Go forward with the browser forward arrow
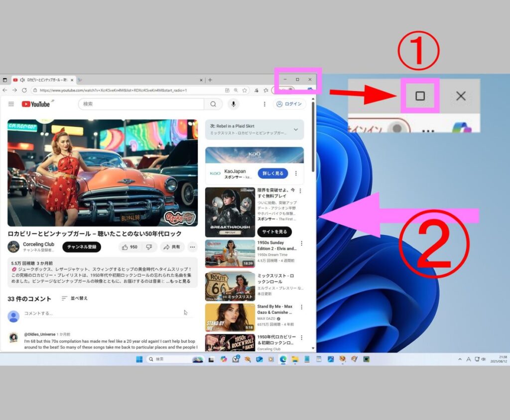Image resolution: width=510 pixels, height=420 pixels. tap(14, 90)
